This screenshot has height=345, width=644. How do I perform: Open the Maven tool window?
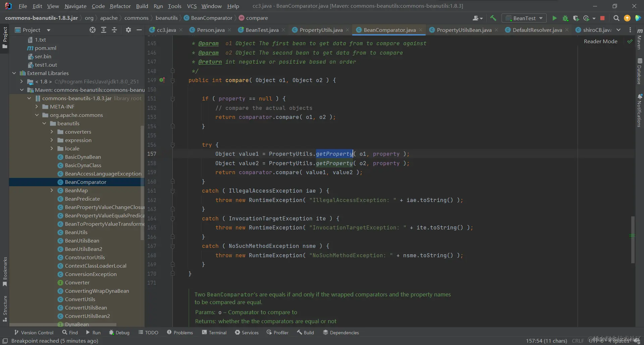pyautogui.click(x=640, y=39)
